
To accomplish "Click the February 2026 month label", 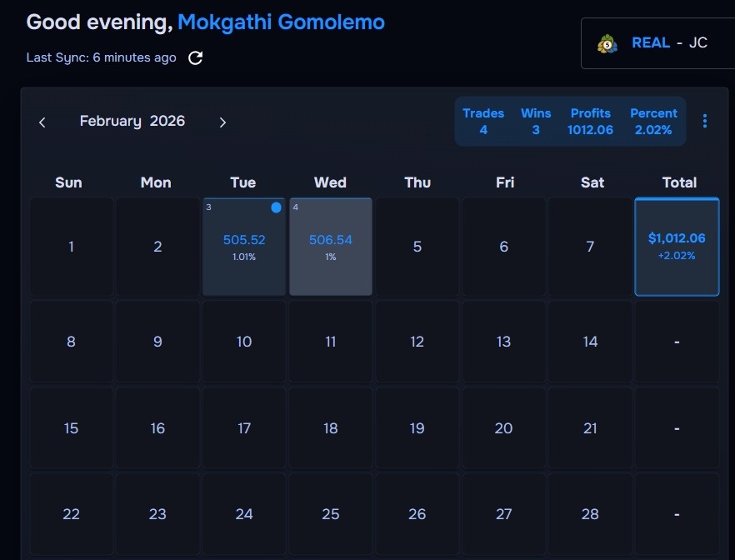I will tap(132, 121).
